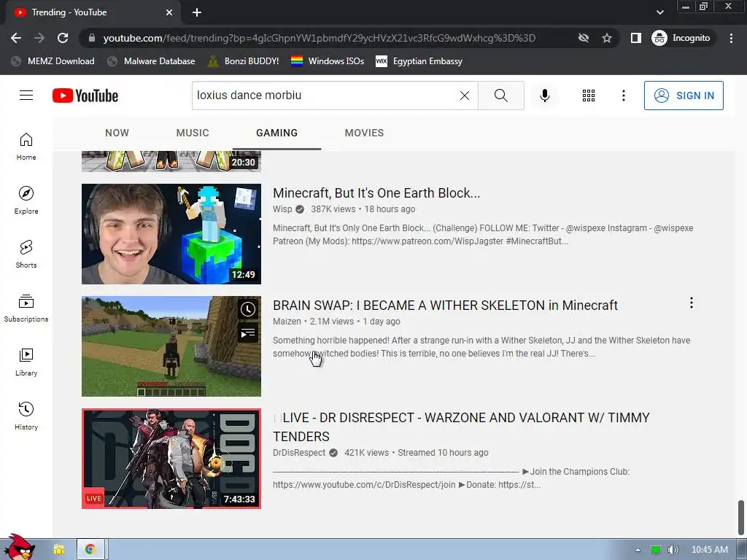Click the One Earth Block video thumbnail
747x560 pixels.
(171, 234)
